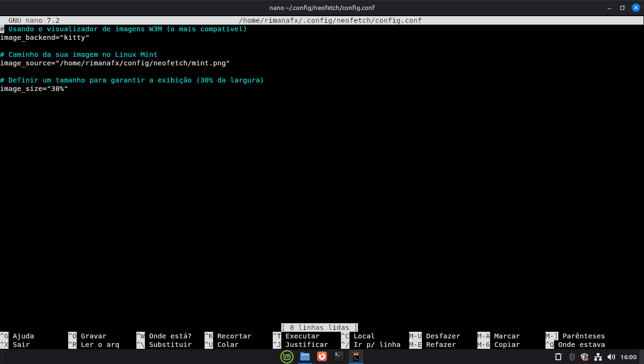Click on the image_size="30%" line
Screen dimensions: 644x364
pos(34,89)
